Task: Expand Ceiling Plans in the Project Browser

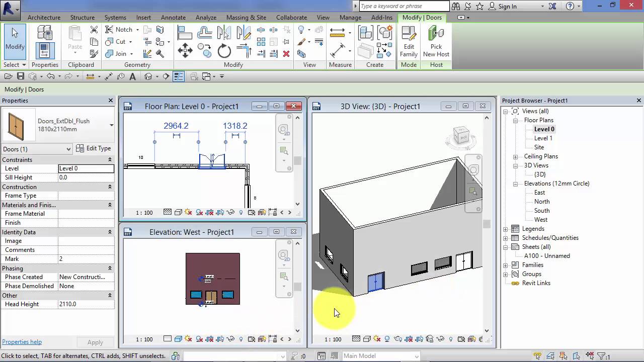Action: point(515,156)
